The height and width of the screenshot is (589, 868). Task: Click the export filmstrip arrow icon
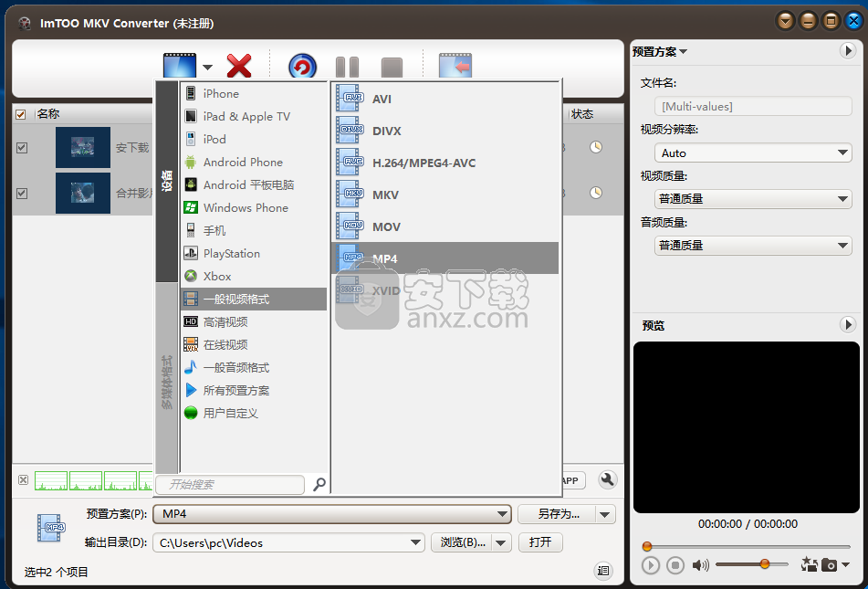point(455,66)
